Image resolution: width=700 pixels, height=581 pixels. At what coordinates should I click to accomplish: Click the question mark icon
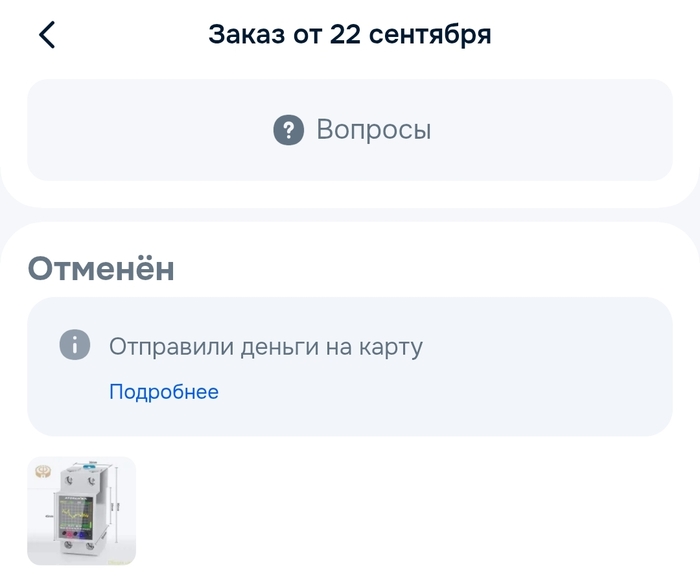point(288,130)
